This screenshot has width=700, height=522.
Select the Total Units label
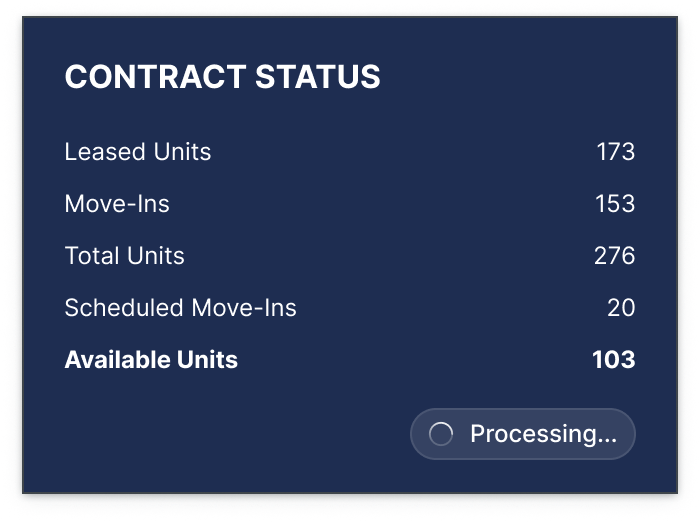tap(124, 256)
